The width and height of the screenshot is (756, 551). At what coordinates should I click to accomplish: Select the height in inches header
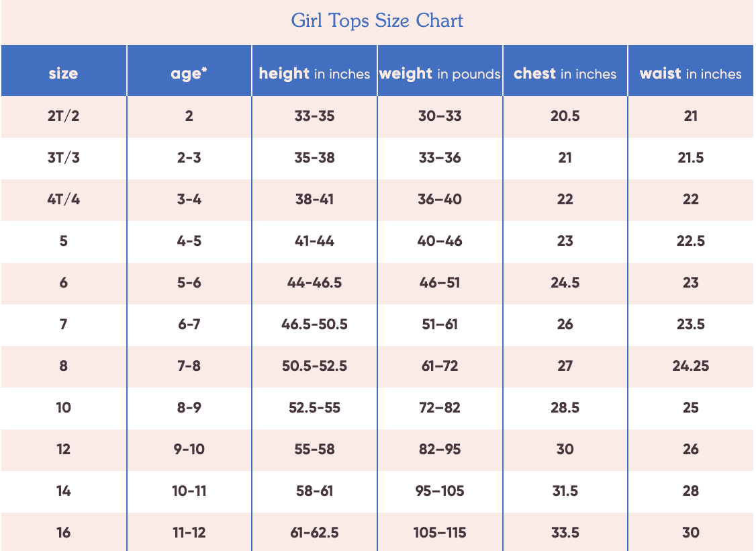pos(314,73)
